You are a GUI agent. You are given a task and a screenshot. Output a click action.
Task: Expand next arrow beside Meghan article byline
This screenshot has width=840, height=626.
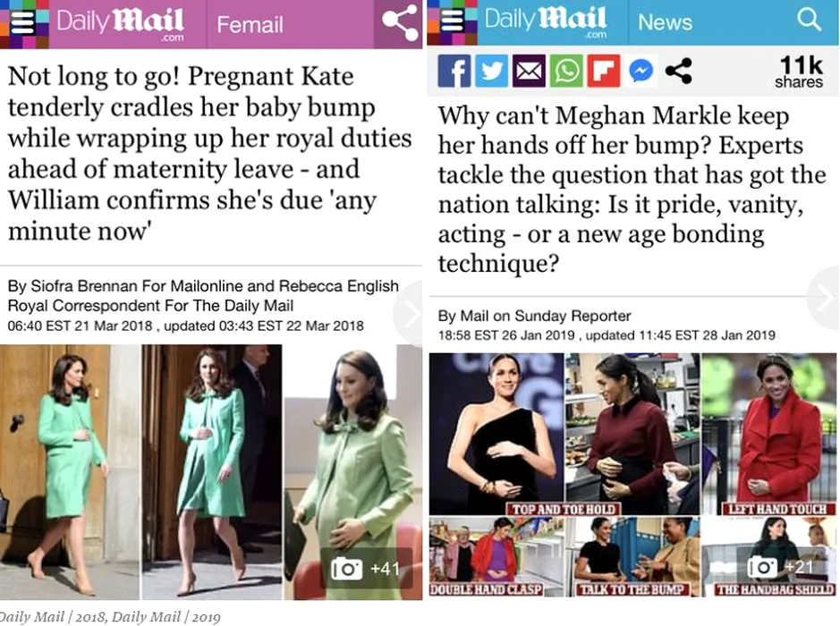[825, 297]
